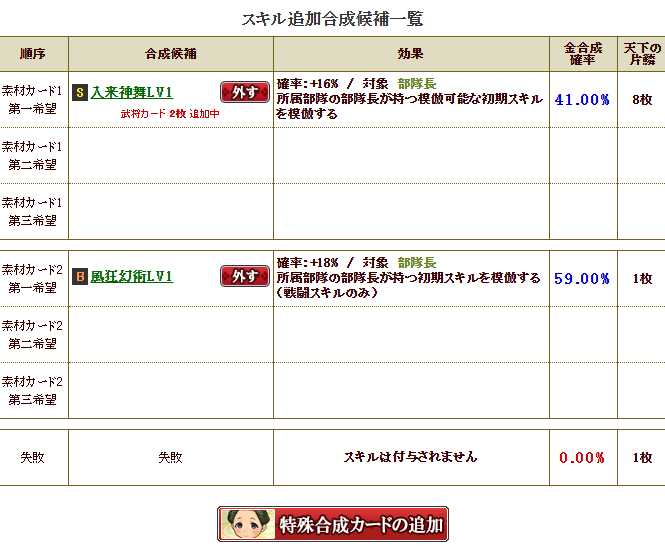Click the S rank icon beside 入来神舞LV1

(80, 93)
